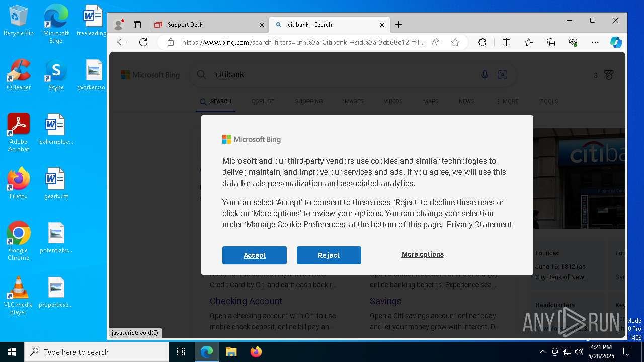Open Browser essentials heart icon
This screenshot has height=362, width=644.
click(573, 42)
